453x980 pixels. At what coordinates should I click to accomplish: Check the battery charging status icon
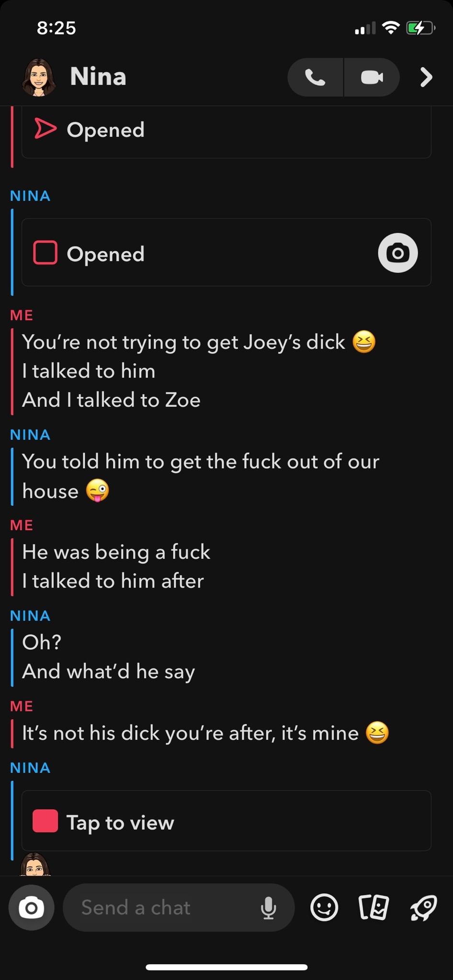pyautogui.click(x=420, y=28)
